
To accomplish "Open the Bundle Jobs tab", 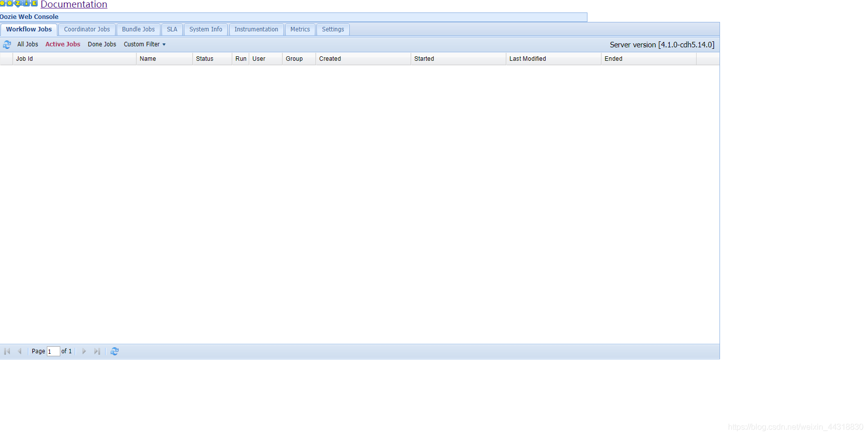I will [x=139, y=29].
